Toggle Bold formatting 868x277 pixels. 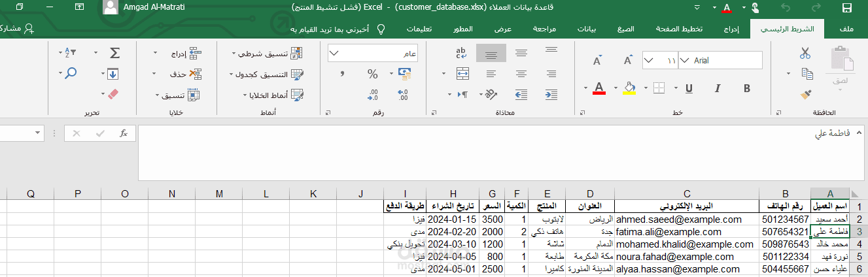[746, 88]
